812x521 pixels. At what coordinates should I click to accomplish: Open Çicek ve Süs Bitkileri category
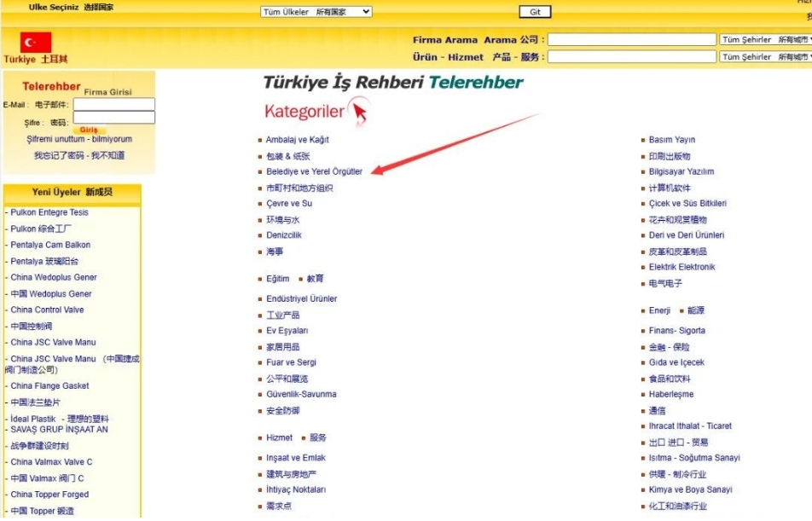[687, 204]
